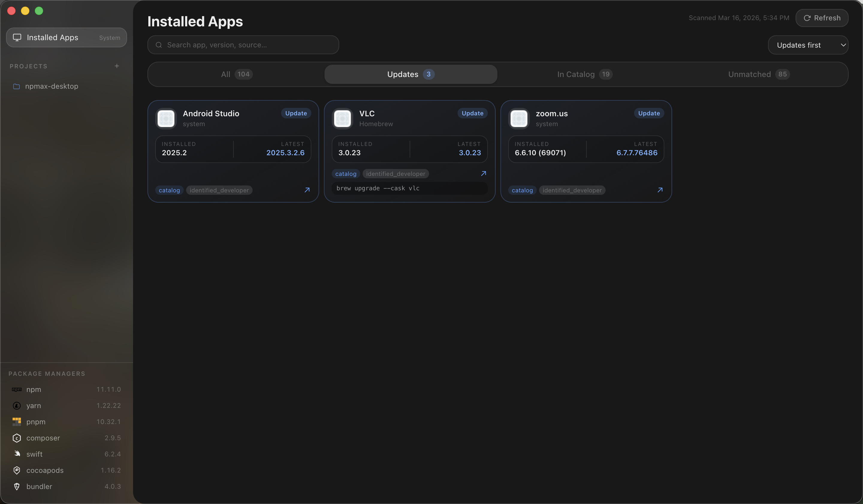Click the Android Studio app icon
Screen dimensions: 863x504
(166, 118)
